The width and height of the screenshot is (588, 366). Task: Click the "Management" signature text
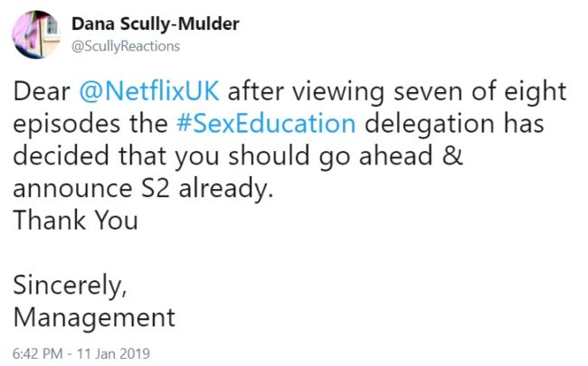point(94,317)
